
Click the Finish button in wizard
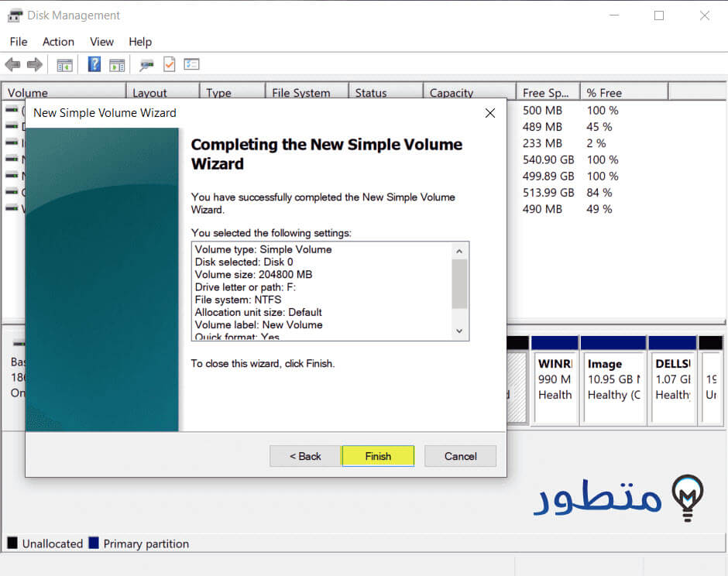[378, 456]
